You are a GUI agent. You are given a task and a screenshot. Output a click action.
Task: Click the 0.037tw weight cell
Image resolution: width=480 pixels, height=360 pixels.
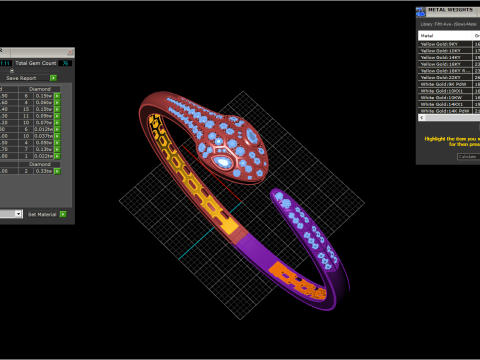tap(44, 136)
